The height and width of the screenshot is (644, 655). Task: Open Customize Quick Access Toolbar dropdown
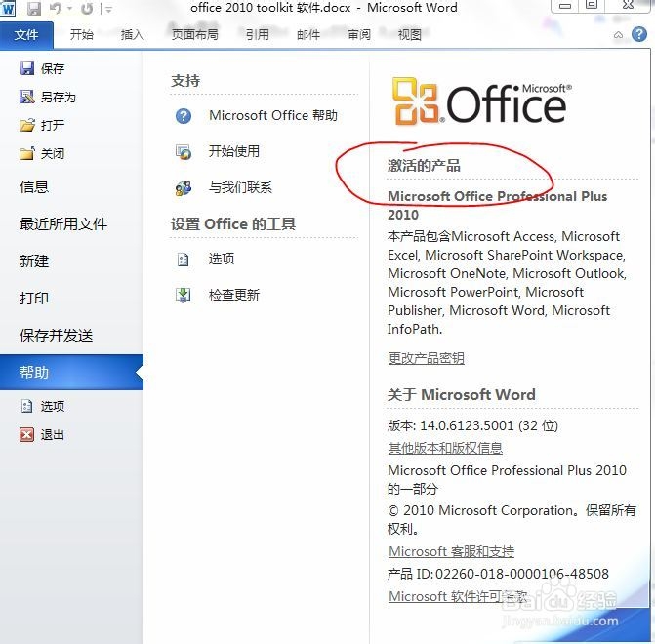click(108, 9)
